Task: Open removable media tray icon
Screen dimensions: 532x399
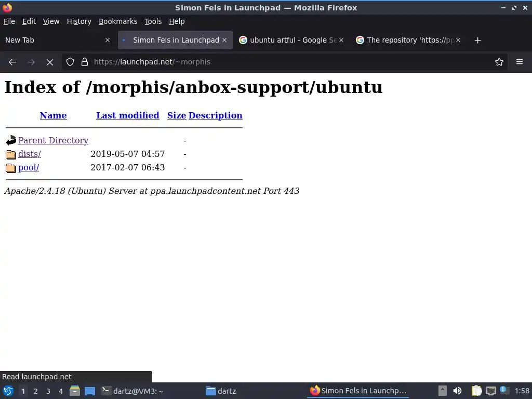Action: (x=443, y=391)
